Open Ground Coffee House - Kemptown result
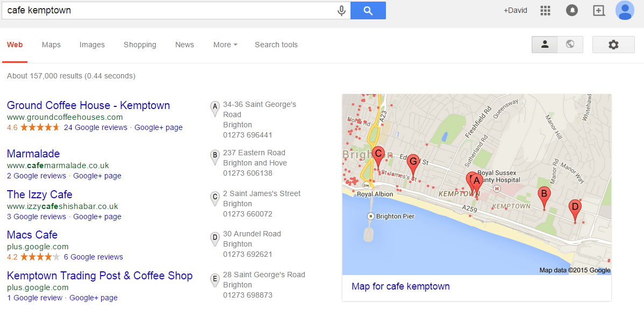This screenshot has height=310, width=644. pos(88,105)
